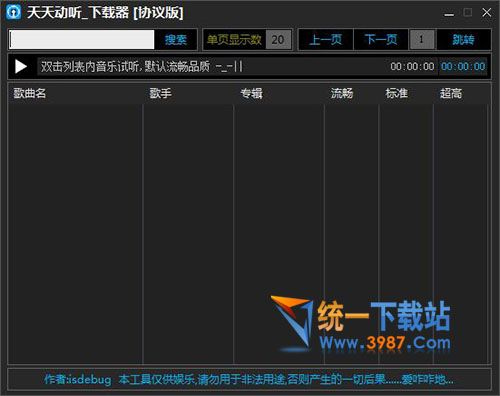Click the author isdebug footer text
This screenshot has height=396, width=500.
click(78, 379)
